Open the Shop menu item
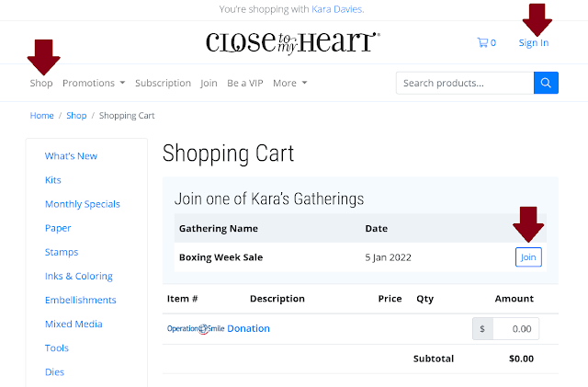The image size is (588, 387). (x=41, y=83)
